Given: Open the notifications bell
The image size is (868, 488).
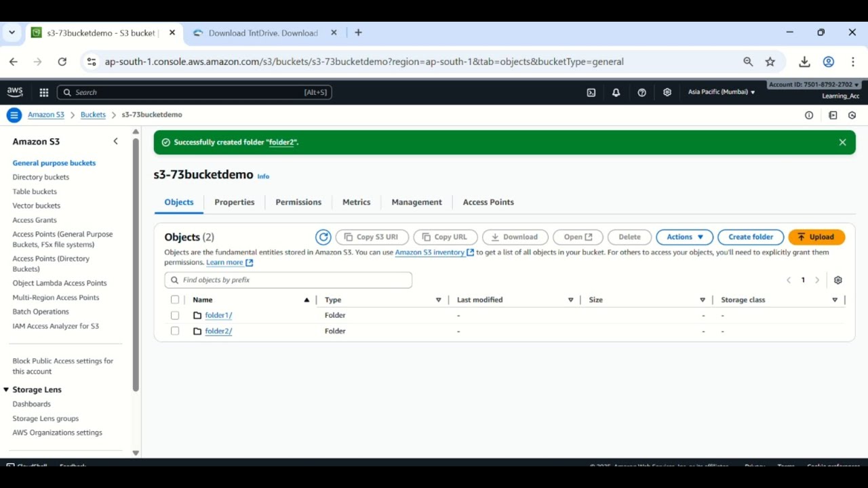Looking at the screenshot, I should point(616,93).
